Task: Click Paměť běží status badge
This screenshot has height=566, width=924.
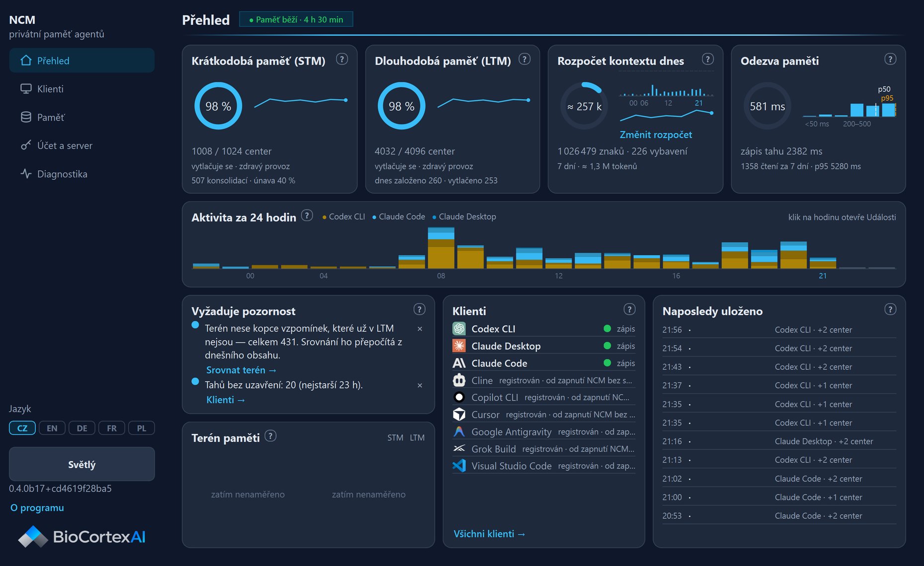Action: [x=296, y=19]
